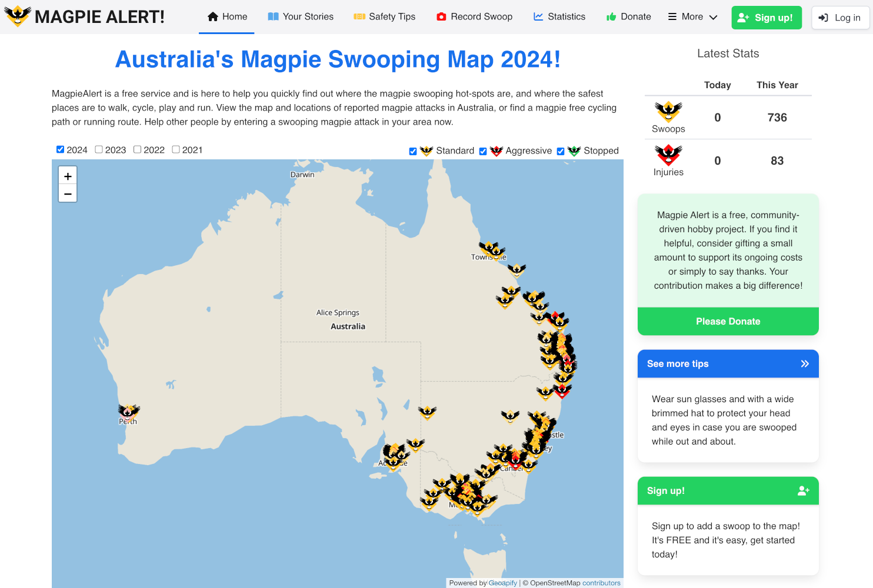This screenshot has height=588, width=873.
Task: Click the Your Stories book icon
Action: (273, 16)
